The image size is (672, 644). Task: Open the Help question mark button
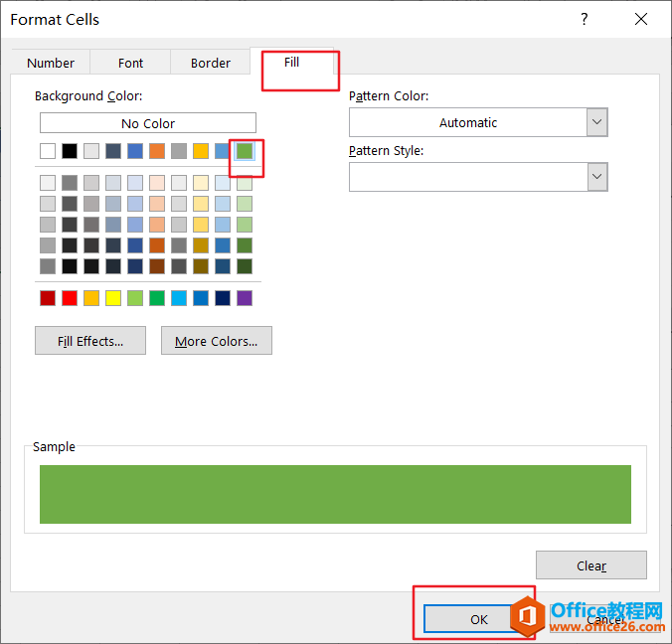coord(585,20)
